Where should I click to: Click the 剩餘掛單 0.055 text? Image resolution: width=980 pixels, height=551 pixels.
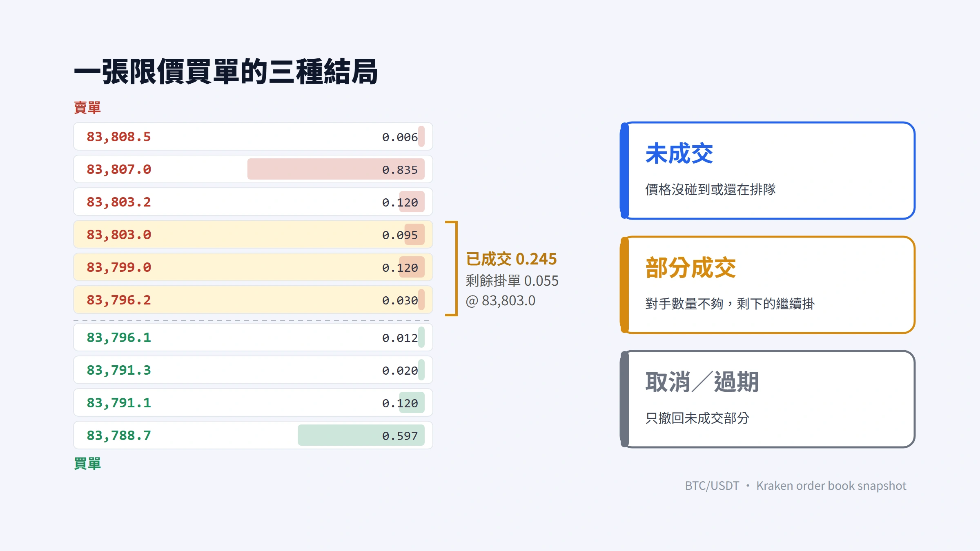point(512,281)
